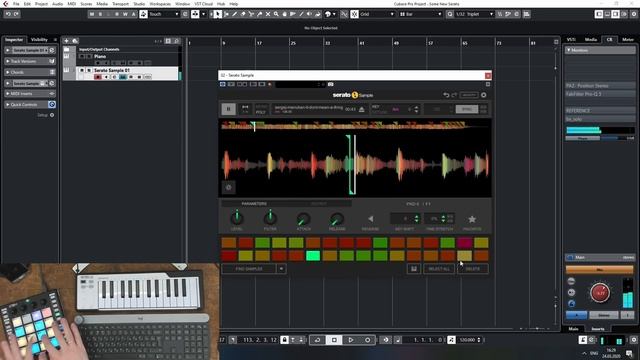
Task: Toggle global Mute M button
Action: pos(92,14)
